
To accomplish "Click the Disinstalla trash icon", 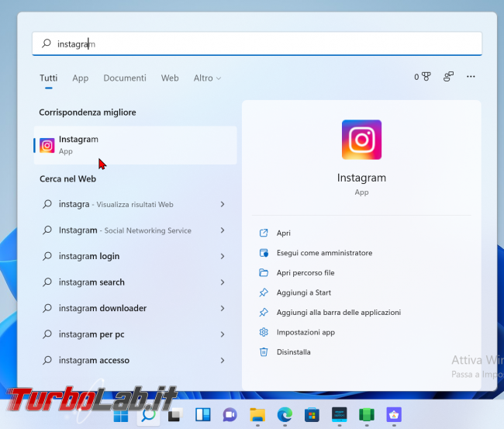I will pyautogui.click(x=264, y=352).
